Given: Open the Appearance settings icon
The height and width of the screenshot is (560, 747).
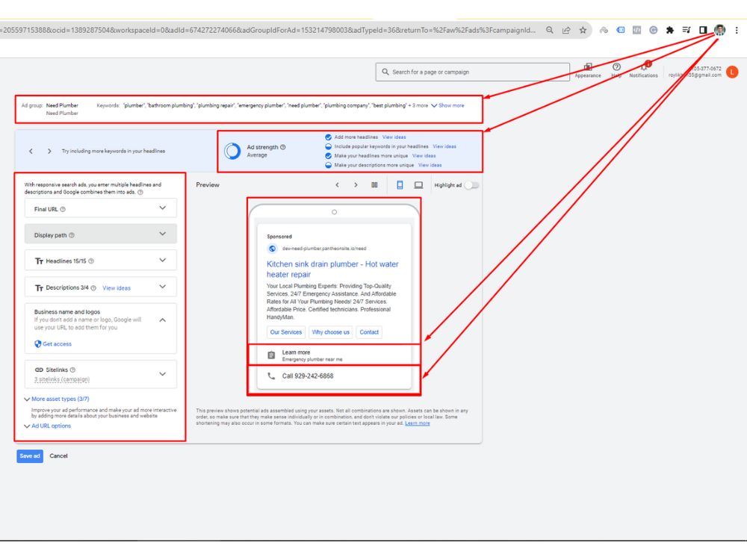Looking at the screenshot, I should [588, 67].
